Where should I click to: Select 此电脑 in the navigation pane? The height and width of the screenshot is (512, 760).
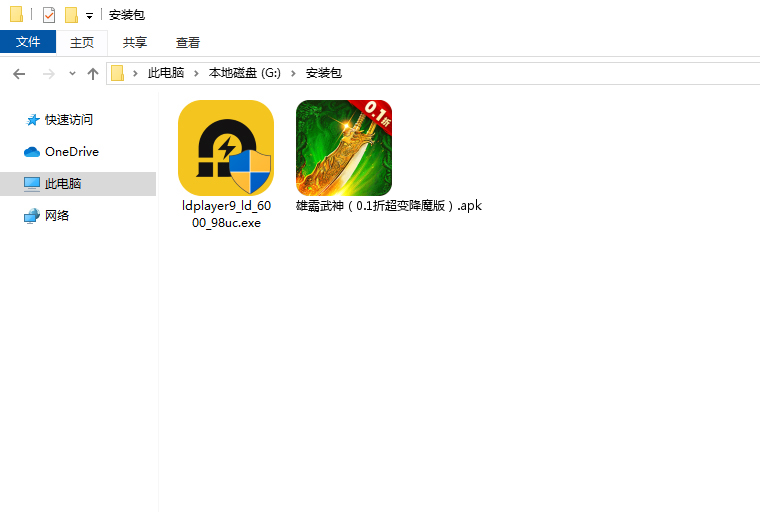(63, 183)
